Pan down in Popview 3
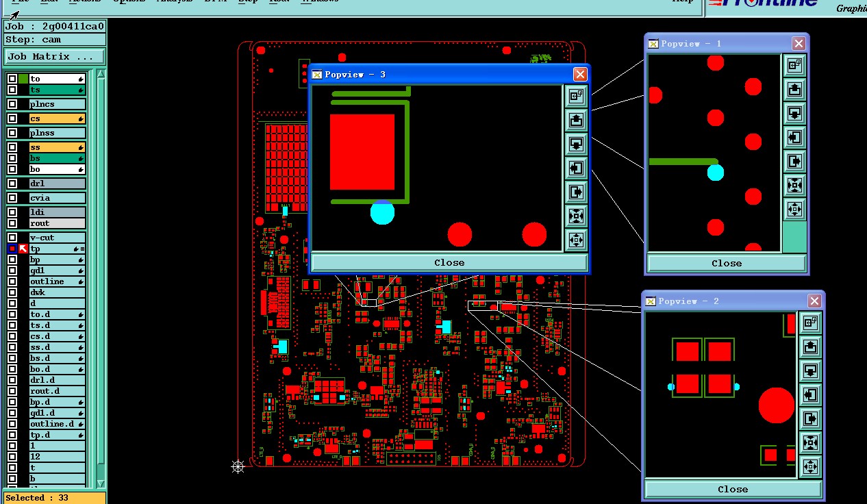Image resolution: width=867 pixels, height=504 pixels. [576, 144]
